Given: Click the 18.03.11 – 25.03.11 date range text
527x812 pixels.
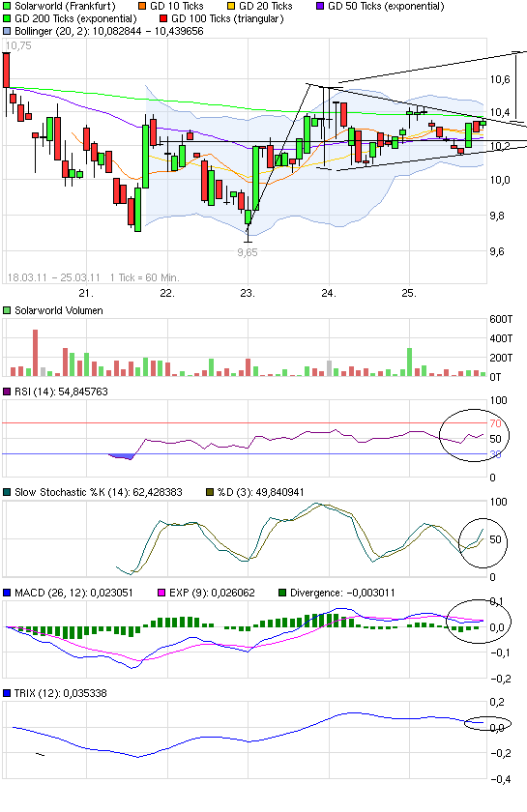Looking at the screenshot, I should coord(53,277).
